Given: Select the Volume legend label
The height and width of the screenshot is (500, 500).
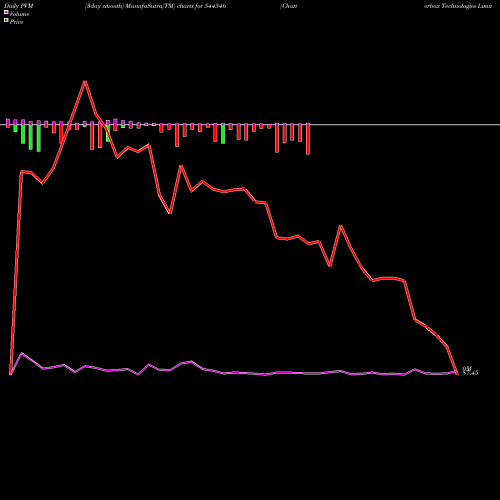Looking at the screenshot, I should [19, 14].
